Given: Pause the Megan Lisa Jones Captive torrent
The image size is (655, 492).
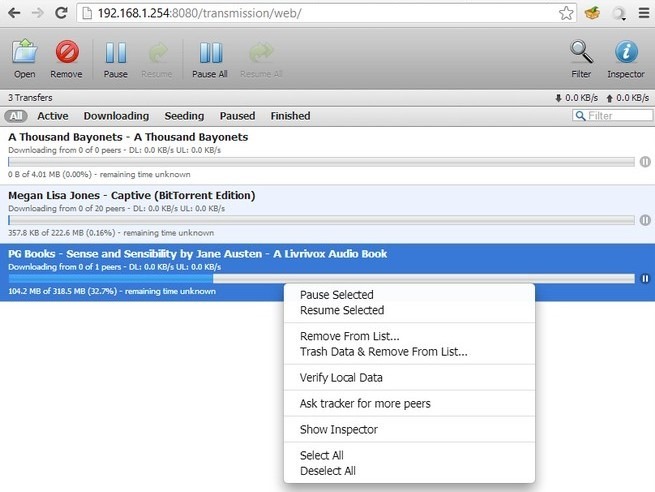Looking at the screenshot, I should tap(645, 220).
